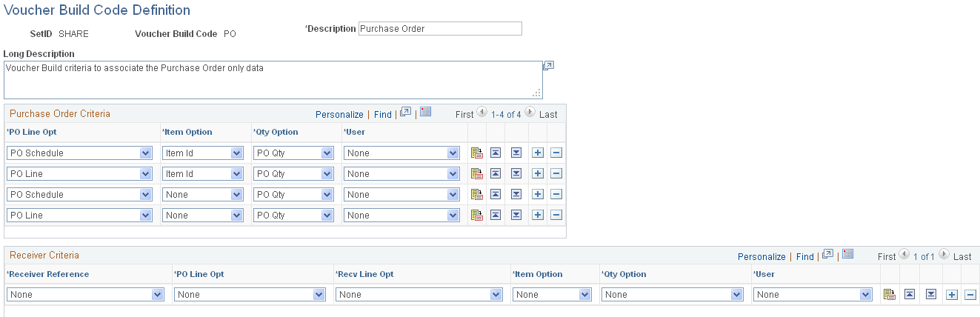Click the Voucher Build Code value PO

point(230,34)
